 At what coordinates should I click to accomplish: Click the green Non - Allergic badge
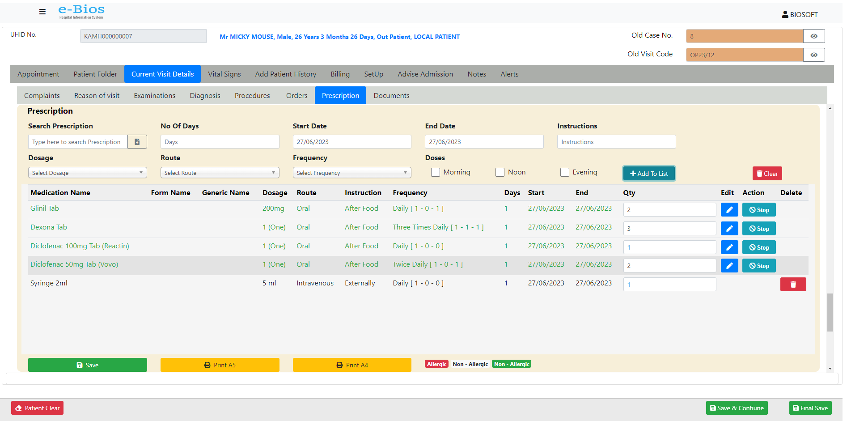512,364
